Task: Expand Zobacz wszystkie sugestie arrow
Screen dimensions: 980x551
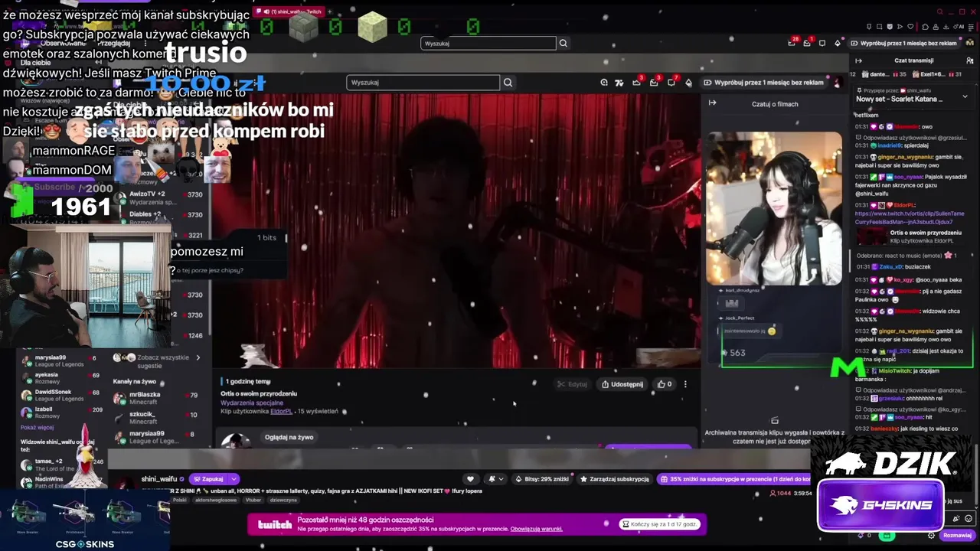Action: [198, 357]
